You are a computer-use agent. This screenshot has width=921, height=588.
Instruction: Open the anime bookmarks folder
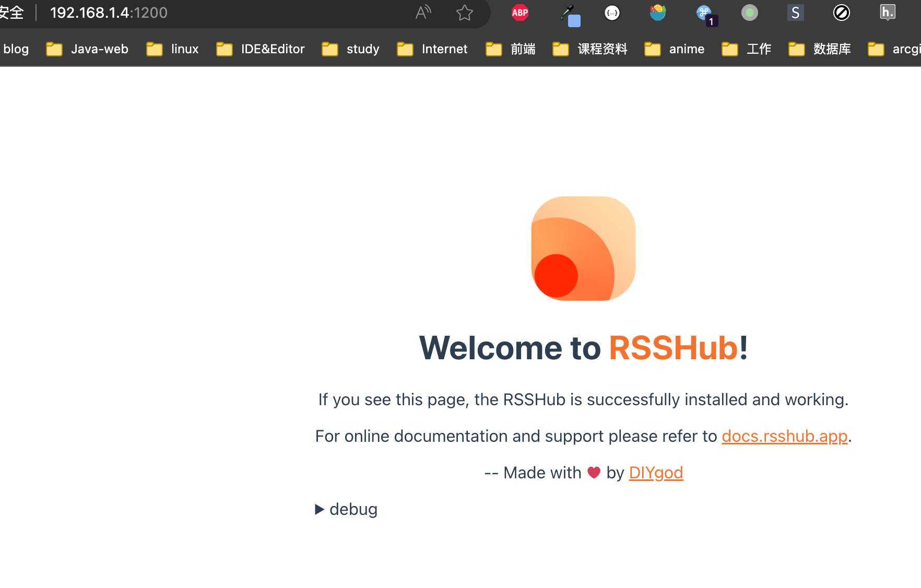[687, 49]
